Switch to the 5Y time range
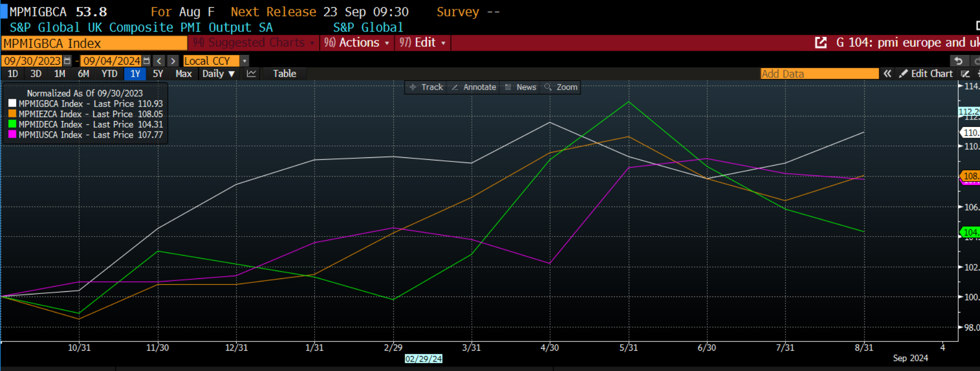 tap(158, 73)
